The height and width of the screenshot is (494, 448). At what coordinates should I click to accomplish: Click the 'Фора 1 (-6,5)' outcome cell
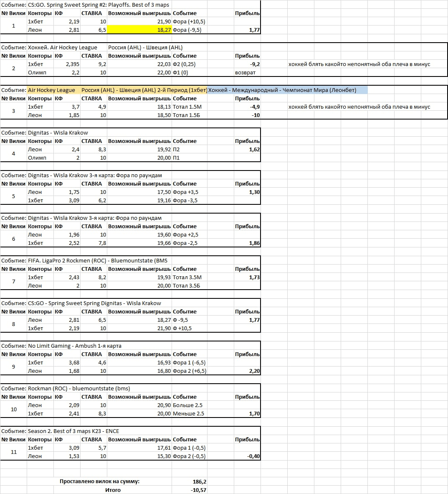(x=189, y=362)
